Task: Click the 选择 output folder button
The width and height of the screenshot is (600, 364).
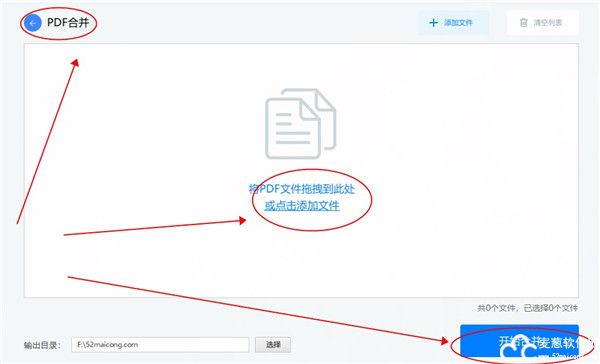Action: pyautogui.click(x=273, y=344)
